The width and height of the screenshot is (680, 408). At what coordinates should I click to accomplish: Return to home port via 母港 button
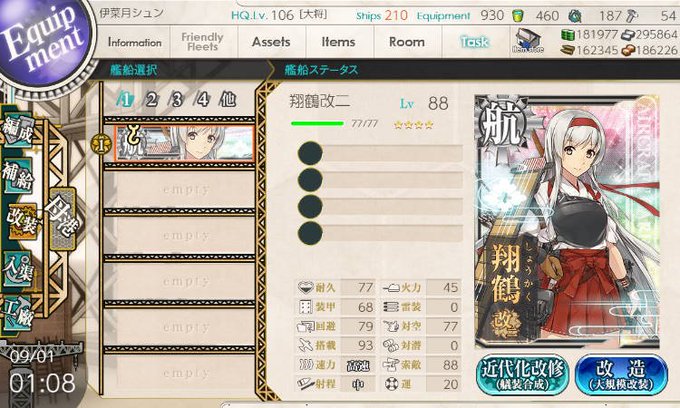pos(63,218)
